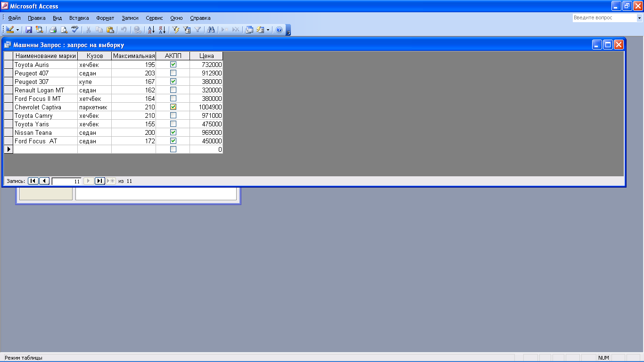Click the query window title bar icon

[x=7, y=45]
